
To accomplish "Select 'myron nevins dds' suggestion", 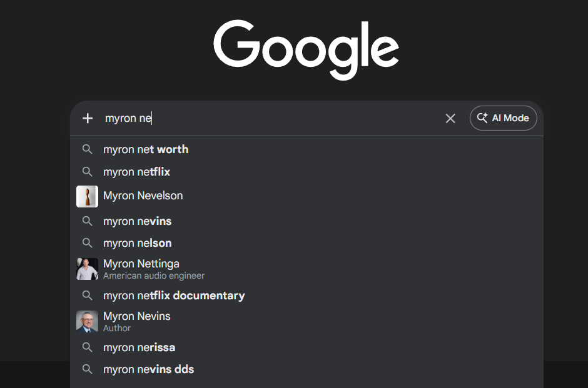I will [x=307, y=369].
